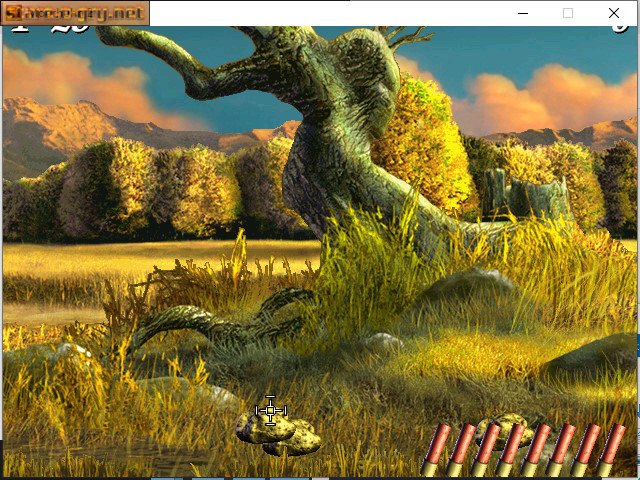The width and height of the screenshot is (640, 480).
Task: Click the rightmost red shotgun shell
Action: tap(611, 449)
